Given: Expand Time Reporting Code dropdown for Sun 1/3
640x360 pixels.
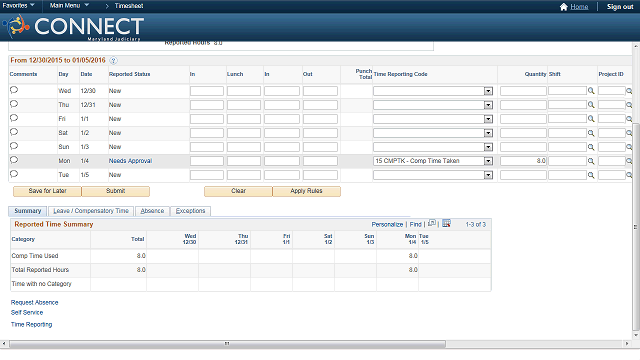Looking at the screenshot, I should pyautogui.click(x=488, y=147).
